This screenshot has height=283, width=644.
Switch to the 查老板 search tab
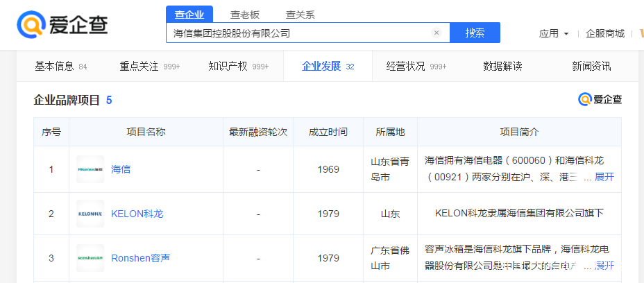click(245, 14)
